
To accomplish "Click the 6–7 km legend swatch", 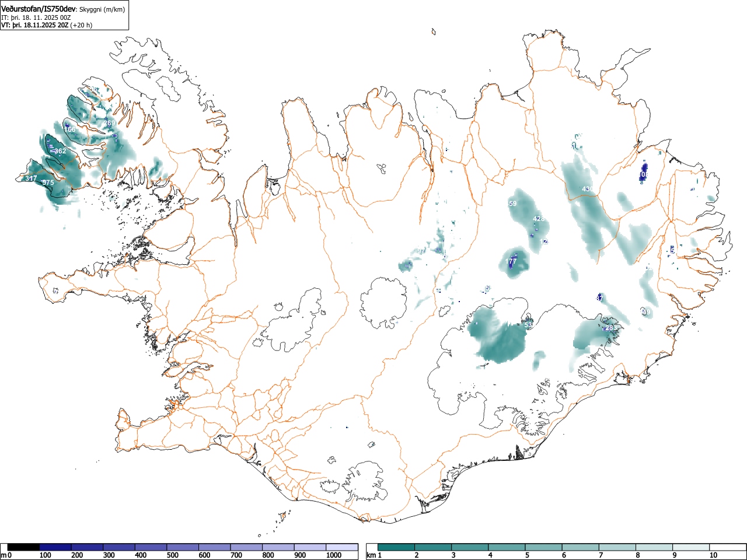I will 581,547.
